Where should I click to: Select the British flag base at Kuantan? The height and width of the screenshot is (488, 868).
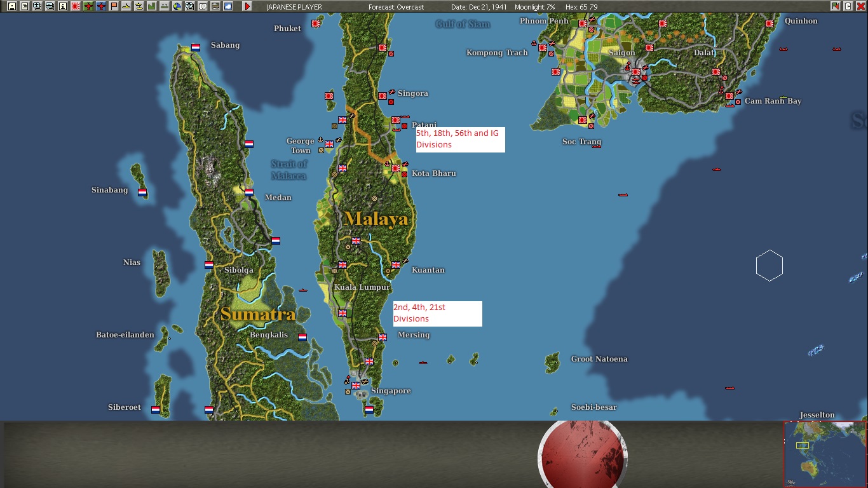click(396, 264)
